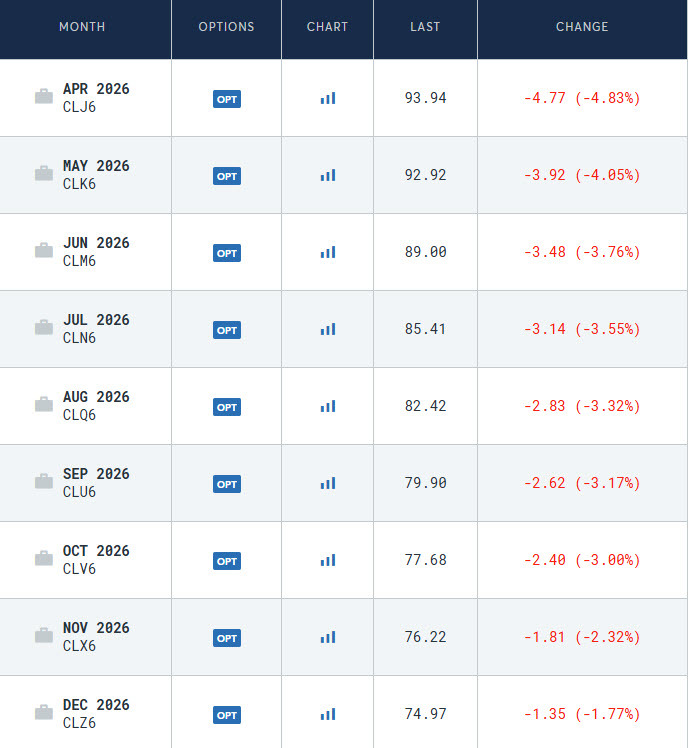
Task: Click the briefcase icon beside MAY 2026
Action: point(44,174)
